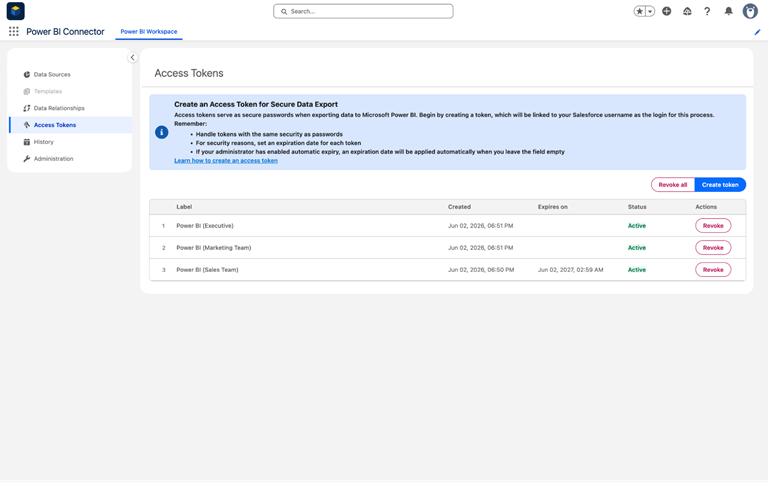
Task: Open the user profile avatar
Action: [750, 11]
